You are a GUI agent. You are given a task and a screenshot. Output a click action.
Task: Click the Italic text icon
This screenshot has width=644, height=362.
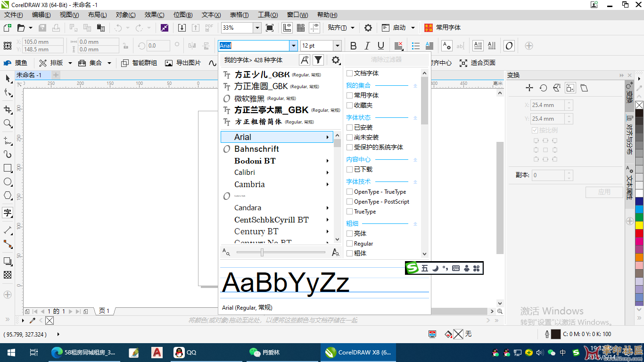point(367,46)
